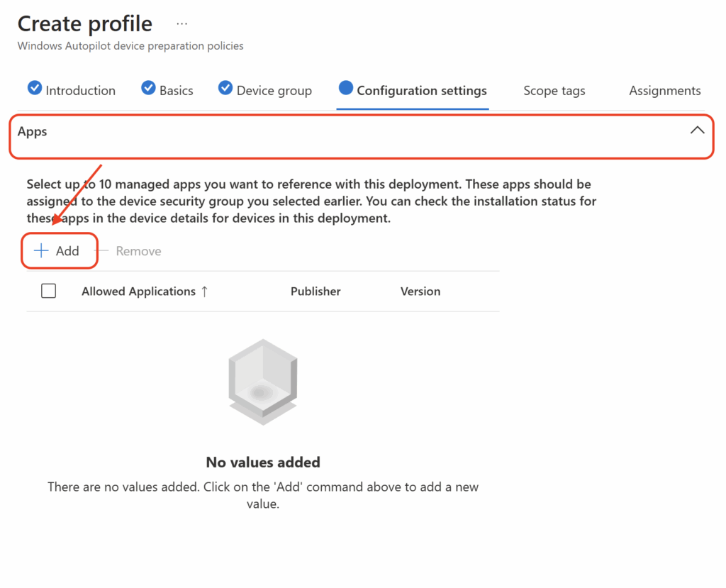Image resolution: width=726 pixels, height=588 pixels.
Task: Click the Introduction step checkmark icon
Action: coord(35,87)
